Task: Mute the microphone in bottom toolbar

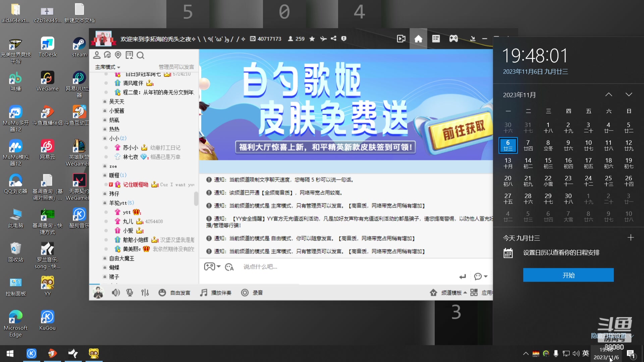Action: 129,292
